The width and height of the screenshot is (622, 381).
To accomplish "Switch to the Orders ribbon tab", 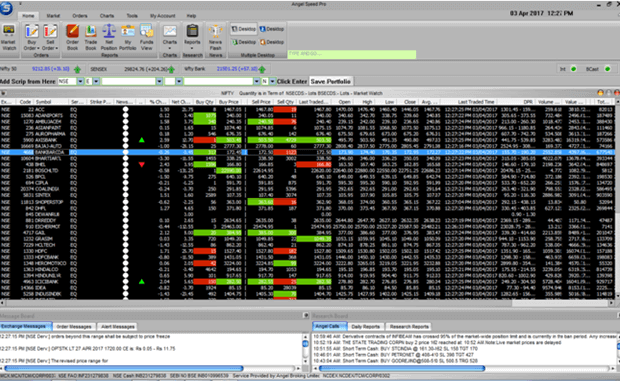I will coord(80,16).
